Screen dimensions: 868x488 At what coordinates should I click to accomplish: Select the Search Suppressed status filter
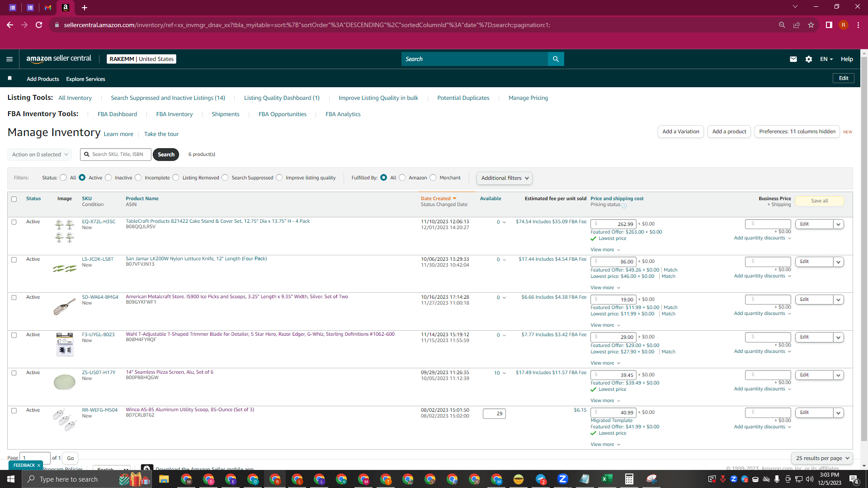point(225,178)
